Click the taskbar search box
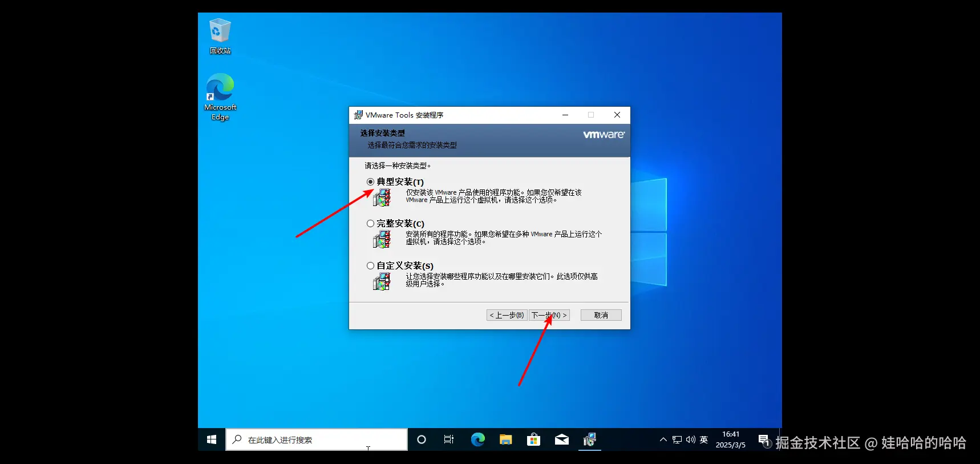This screenshot has height=464, width=980. point(317,439)
